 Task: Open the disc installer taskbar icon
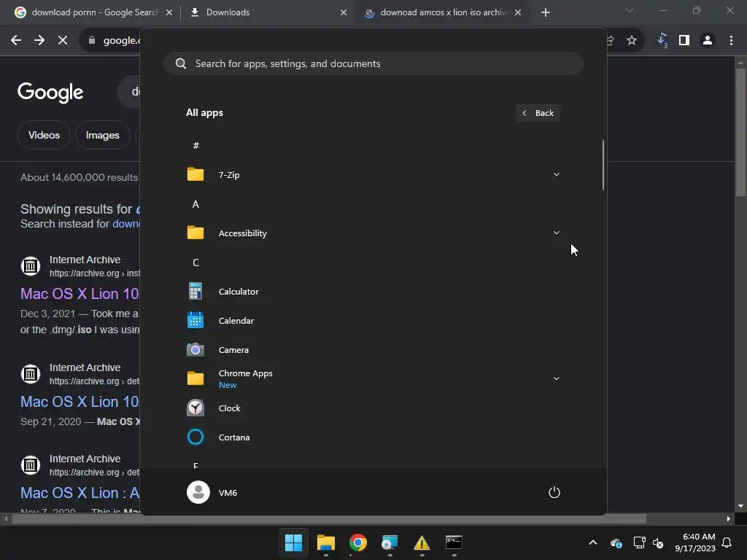(x=390, y=542)
